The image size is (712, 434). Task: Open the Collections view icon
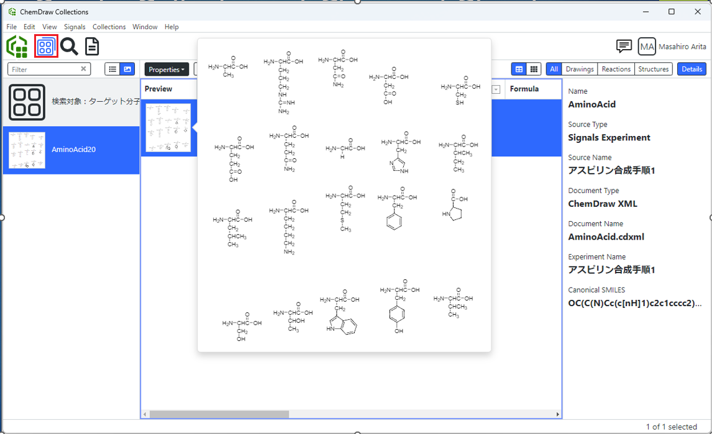[x=45, y=46]
